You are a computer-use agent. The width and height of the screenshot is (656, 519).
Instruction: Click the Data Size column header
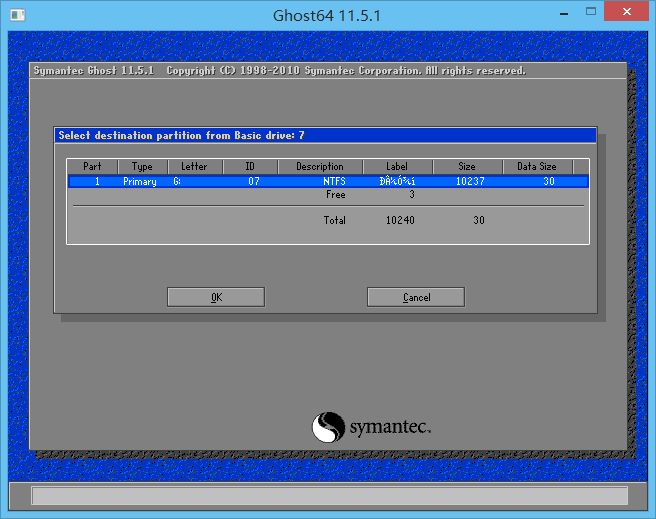pos(537,167)
